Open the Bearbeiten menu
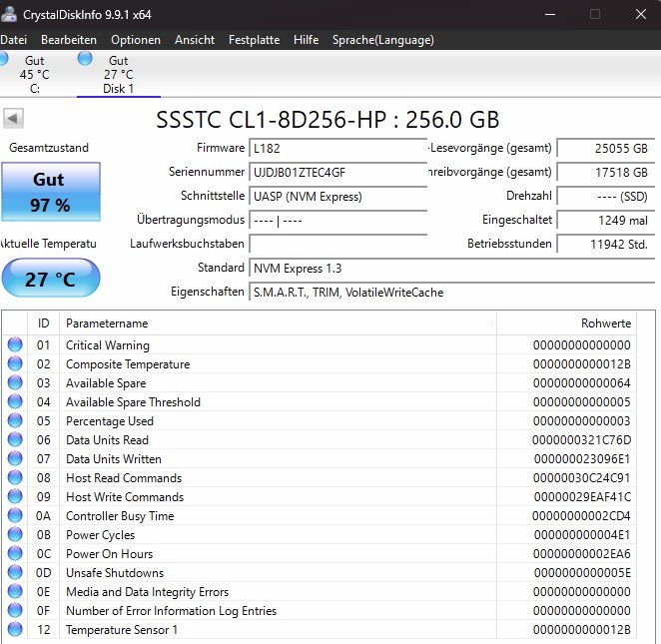 69,40
